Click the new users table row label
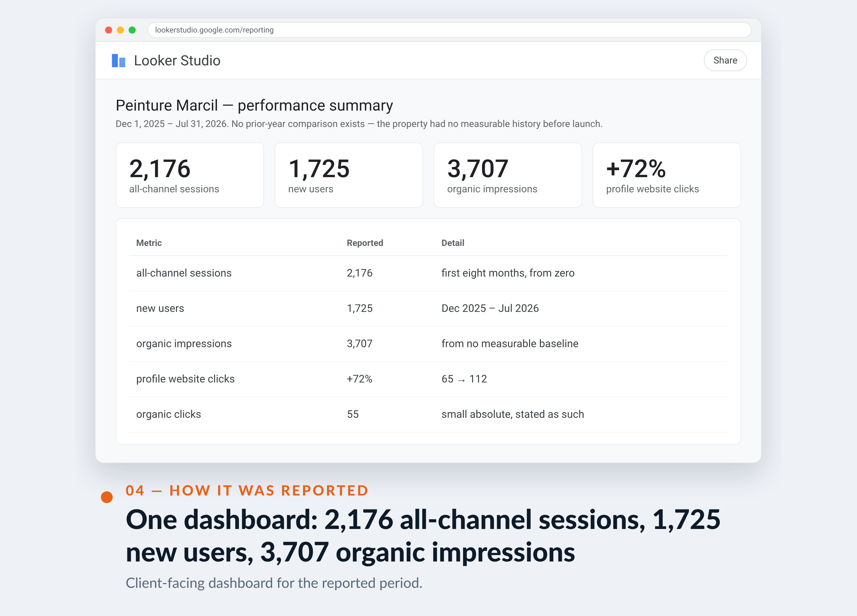 [x=160, y=308]
